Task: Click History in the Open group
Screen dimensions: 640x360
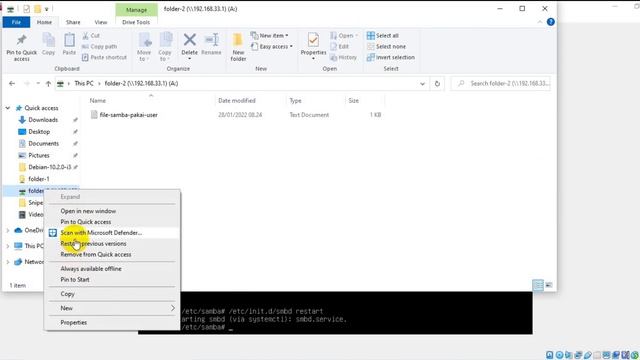Action: 343,58
